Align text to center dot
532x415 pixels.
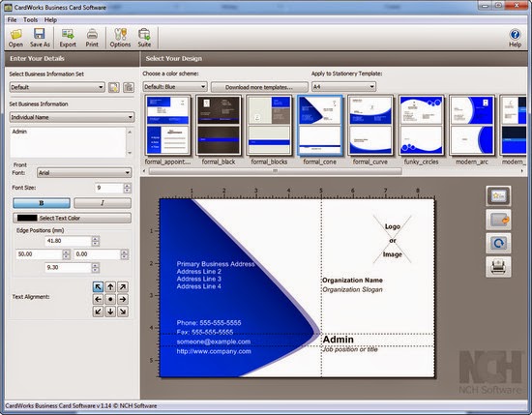pos(110,299)
